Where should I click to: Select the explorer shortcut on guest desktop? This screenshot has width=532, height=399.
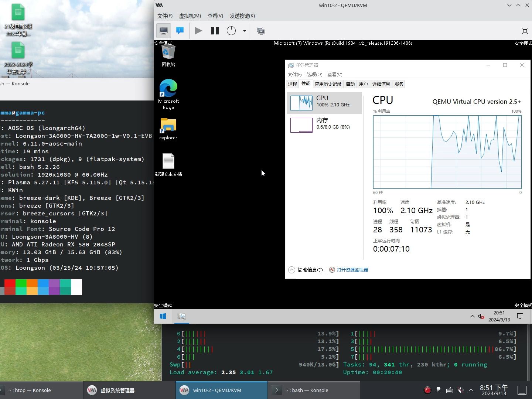pyautogui.click(x=168, y=129)
